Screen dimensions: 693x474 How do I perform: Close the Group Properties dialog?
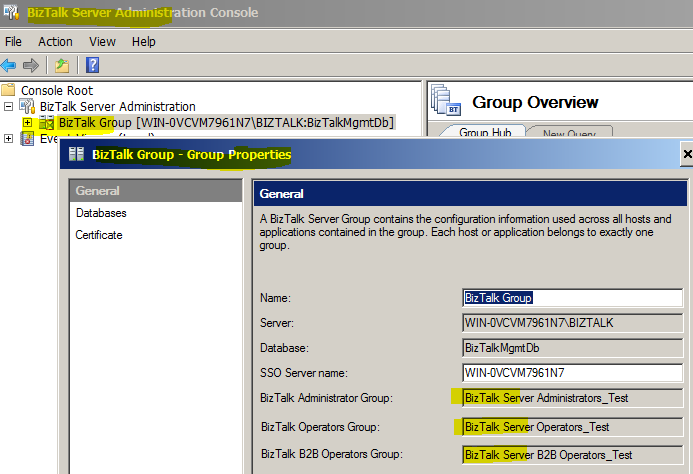pyautogui.click(x=687, y=154)
